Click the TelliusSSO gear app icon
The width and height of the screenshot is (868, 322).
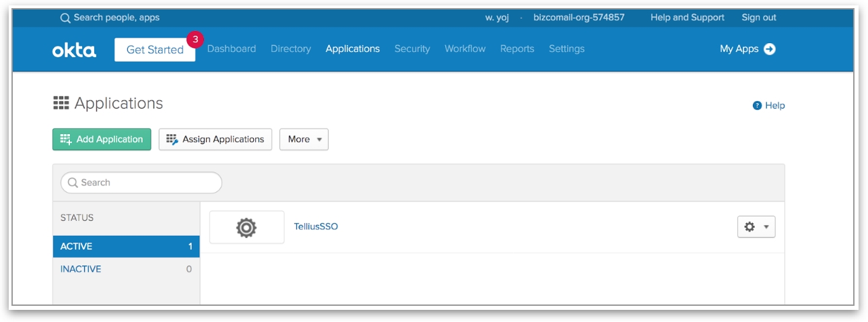246,228
